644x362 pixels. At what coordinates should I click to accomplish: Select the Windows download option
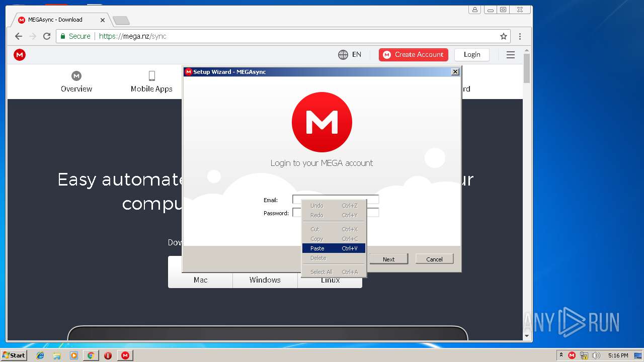pyautogui.click(x=265, y=280)
